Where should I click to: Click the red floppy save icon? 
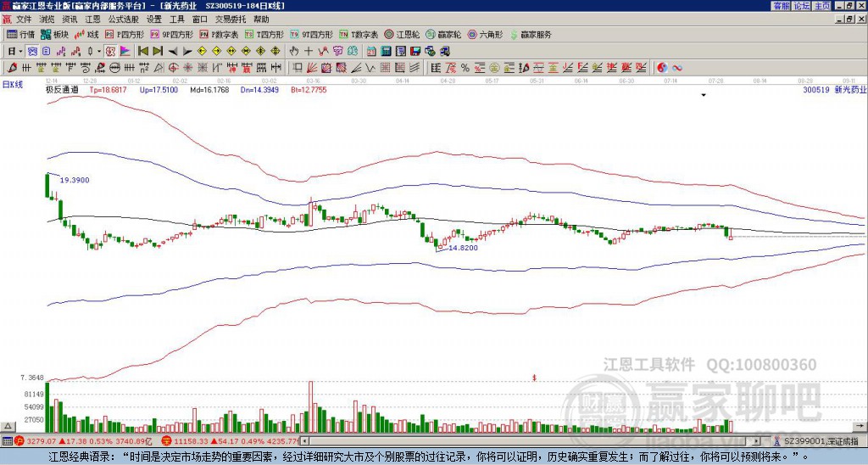pos(415,52)
